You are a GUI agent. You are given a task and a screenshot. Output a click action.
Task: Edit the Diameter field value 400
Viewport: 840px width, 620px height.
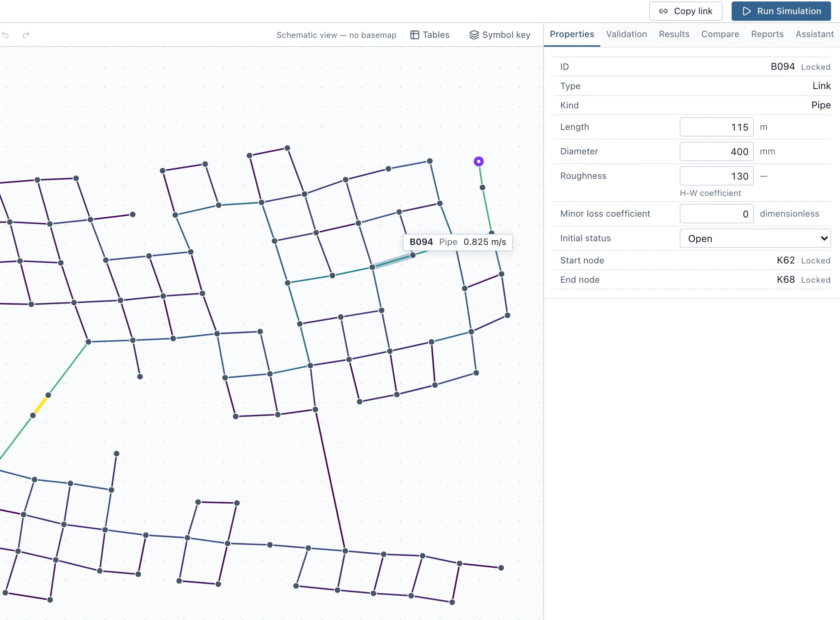(x=716, y=152)
